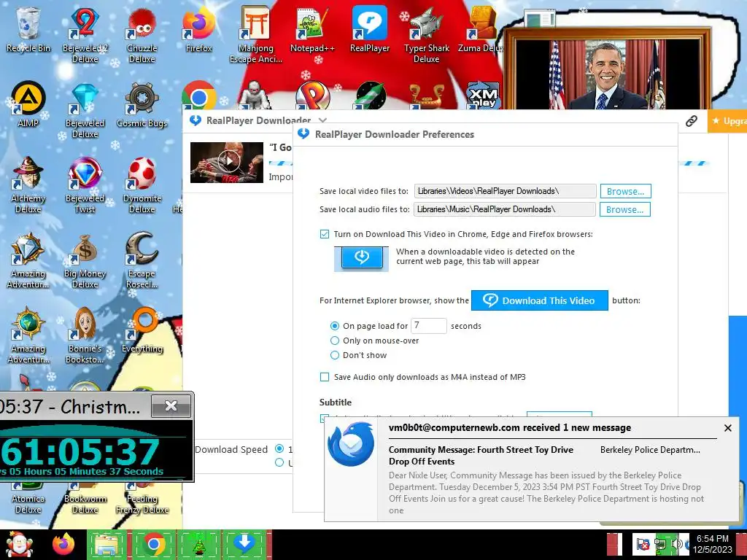Click the audio save path field
Image resolution: width=747 pixels, height=560 pixels.
pos(505,209)
